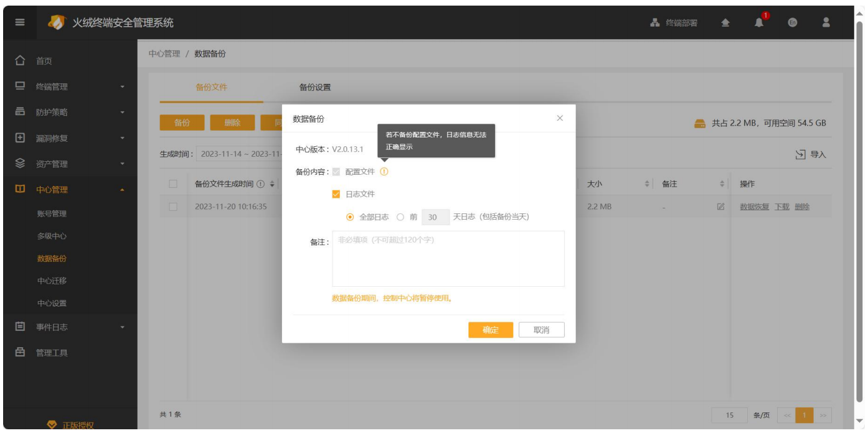
Task: Click the 防护策略 sidebar icon
Action: (20, 112)
